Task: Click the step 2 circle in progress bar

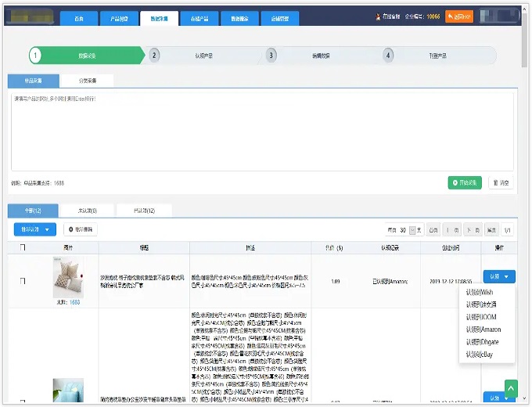Action: [155, 56]
